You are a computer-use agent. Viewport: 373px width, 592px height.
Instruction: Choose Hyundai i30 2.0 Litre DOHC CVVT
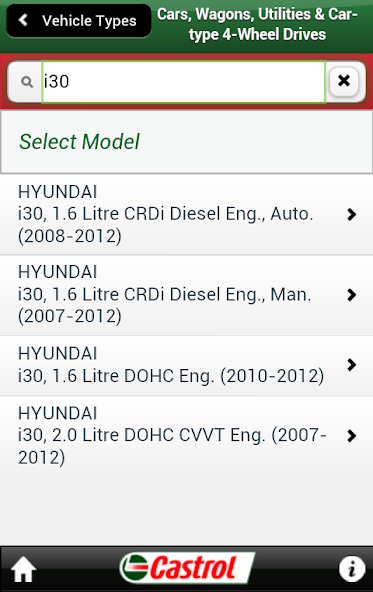186,435
